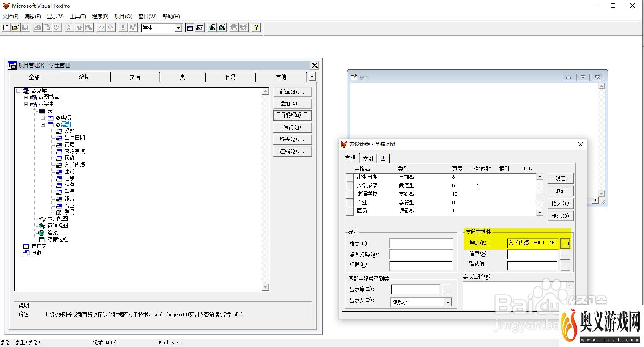The width and height of the screenshot is (644, 347).
Task: Launch the Form wizard toolbar icon
Action: pyautogui.click(x=212, y=28)
